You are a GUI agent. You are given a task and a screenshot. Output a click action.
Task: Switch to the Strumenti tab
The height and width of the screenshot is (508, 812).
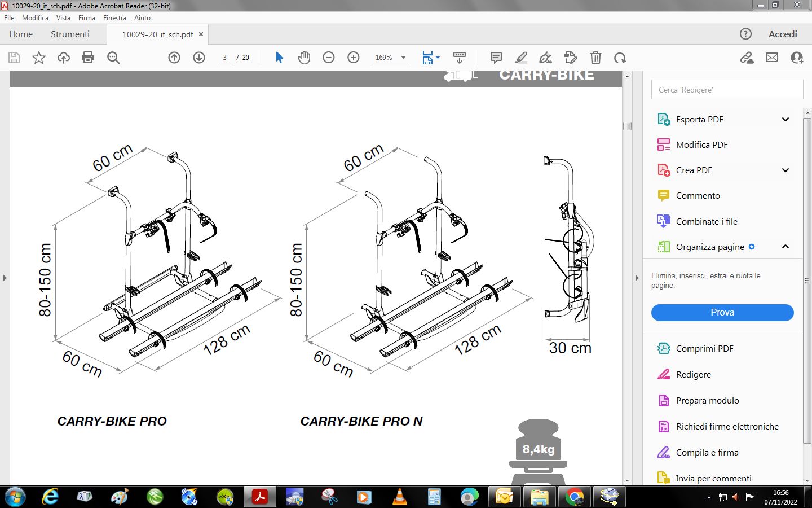pyautogui.click(x=70, y=34)
